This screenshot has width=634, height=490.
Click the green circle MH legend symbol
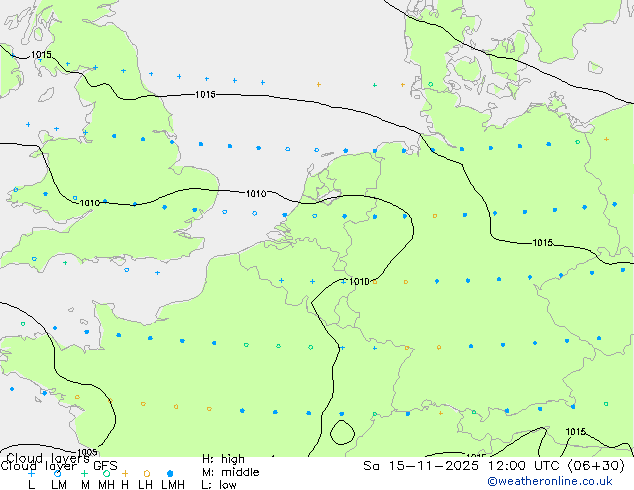pos(106,473)
